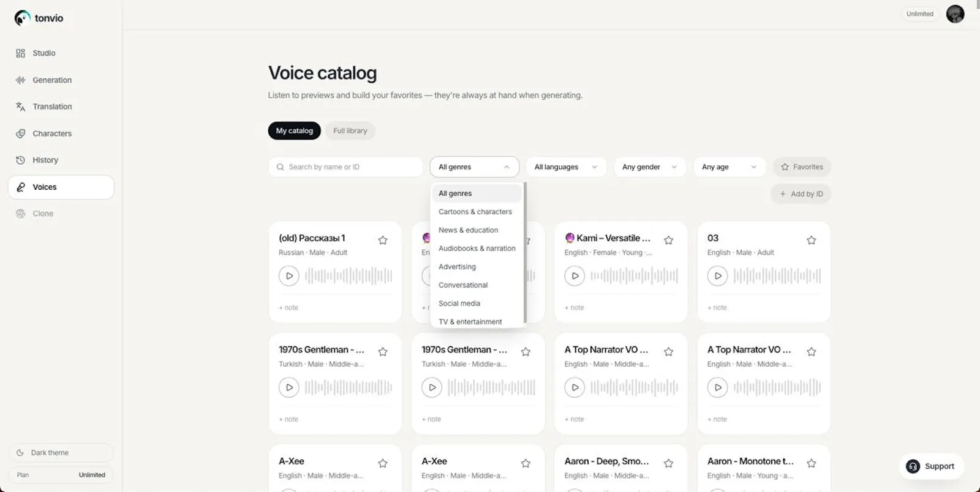Toggle the Favorites filter

coord(802,167)
